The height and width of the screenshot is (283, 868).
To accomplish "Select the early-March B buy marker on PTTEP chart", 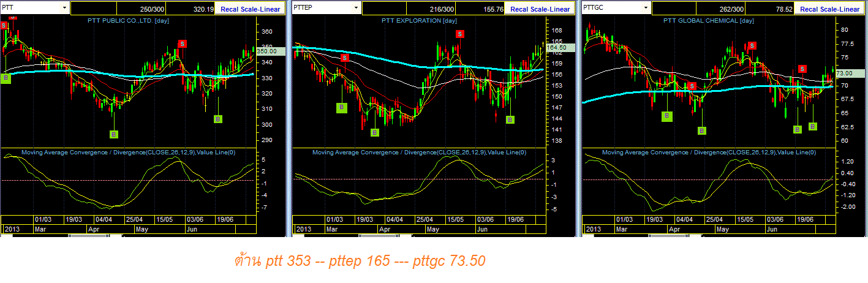I will (341, 107).
